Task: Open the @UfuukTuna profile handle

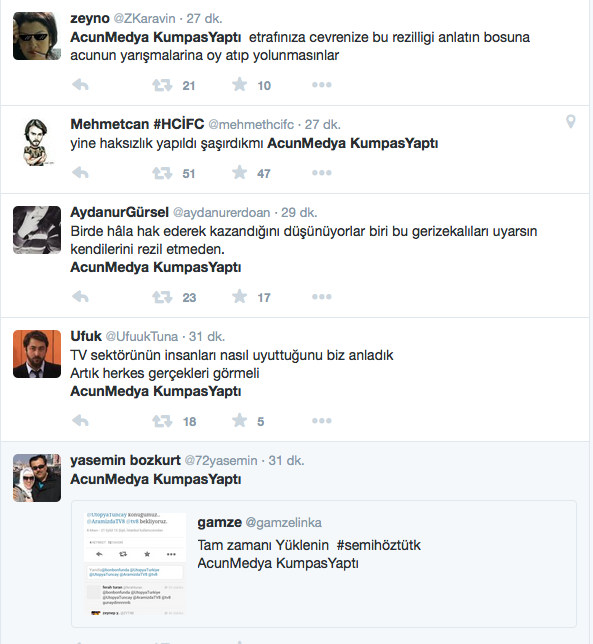Action: (142, 337)
